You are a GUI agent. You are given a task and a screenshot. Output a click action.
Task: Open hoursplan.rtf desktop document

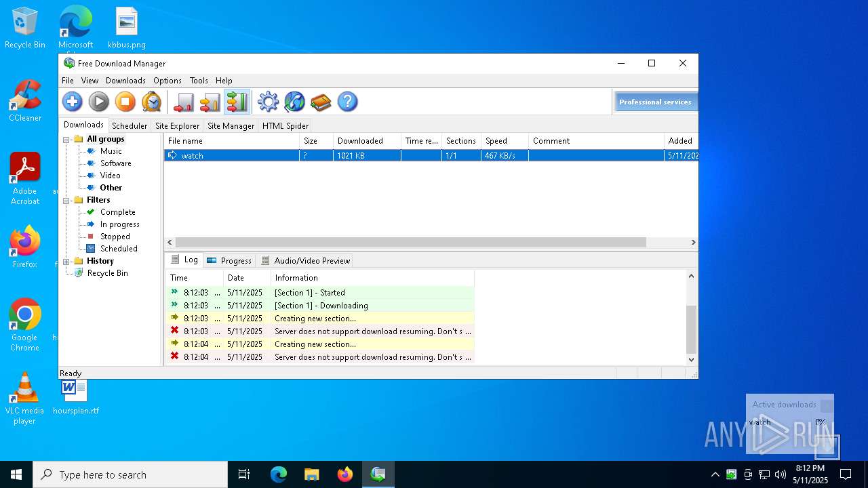[x=75, y=397]
